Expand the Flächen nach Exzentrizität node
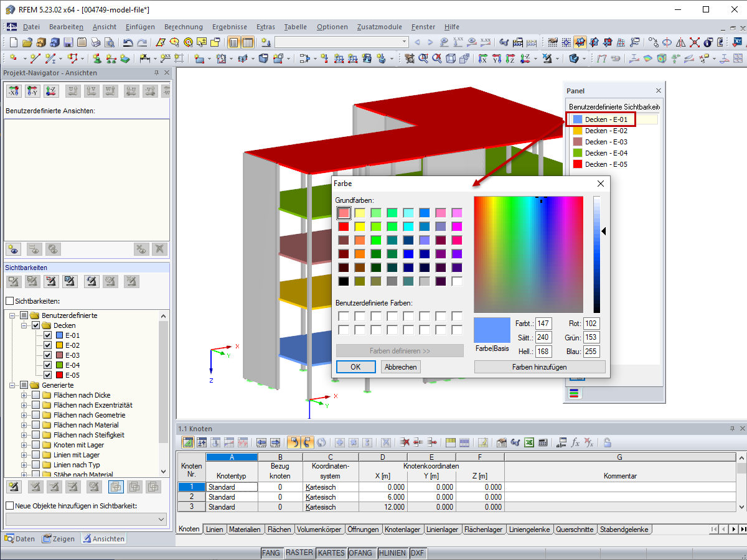The image size is (747, 560). [x=24, y=405]
